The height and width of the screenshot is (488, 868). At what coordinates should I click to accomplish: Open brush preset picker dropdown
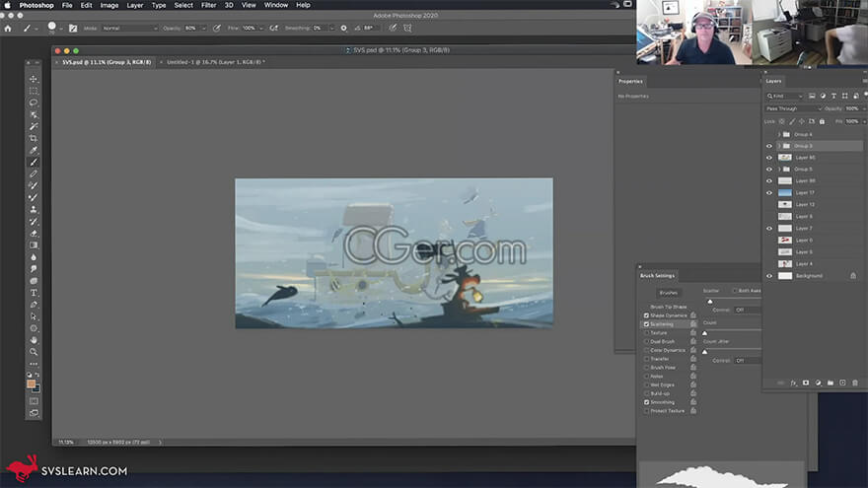[x=61, y=29]
